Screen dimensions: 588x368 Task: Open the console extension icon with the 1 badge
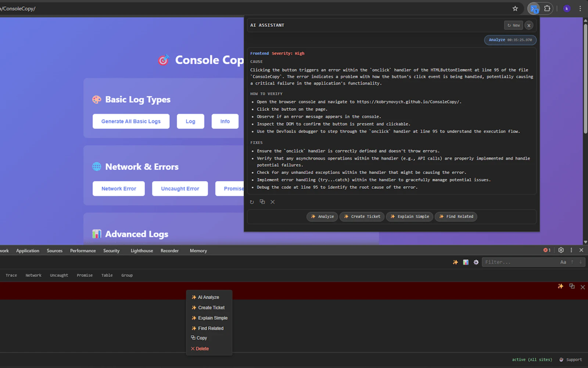(x=534, y=8)
